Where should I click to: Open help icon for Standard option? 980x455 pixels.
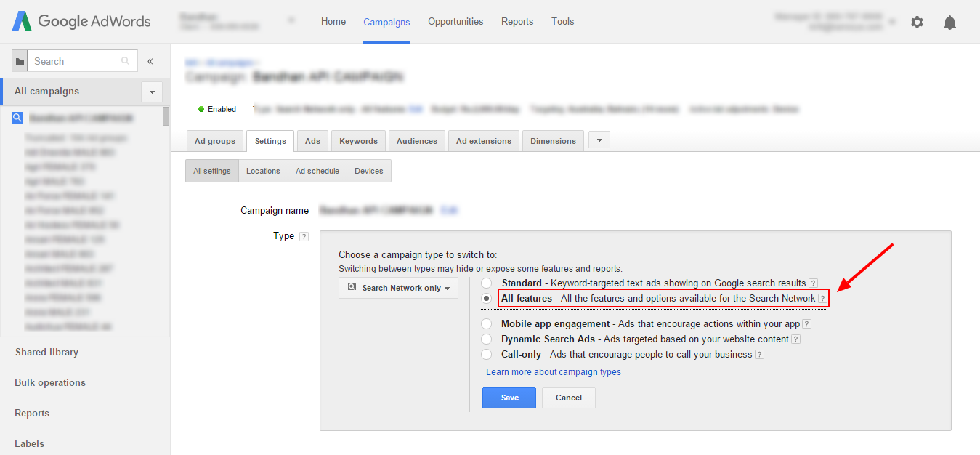pos(813,283)
